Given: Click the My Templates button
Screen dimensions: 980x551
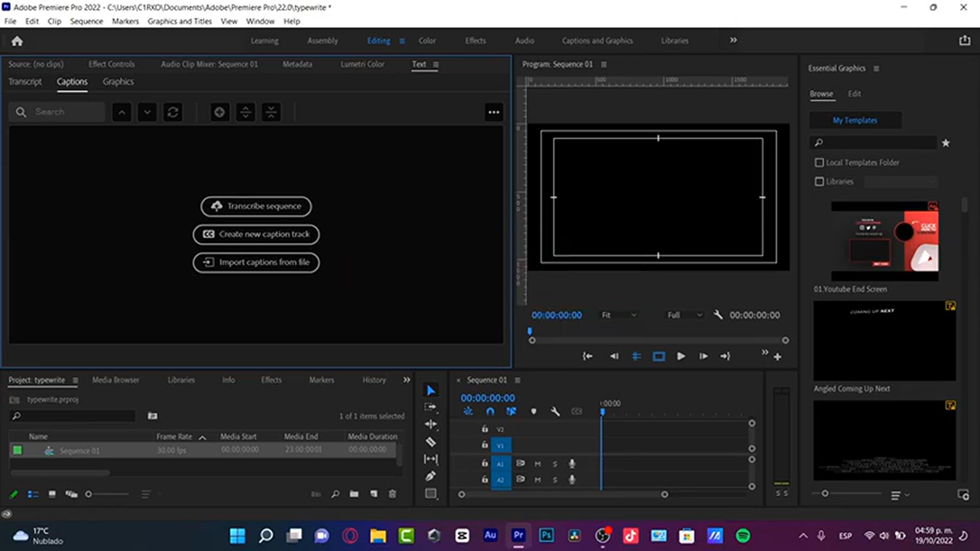Looking at the screenshot, I should tap(855, 120).
